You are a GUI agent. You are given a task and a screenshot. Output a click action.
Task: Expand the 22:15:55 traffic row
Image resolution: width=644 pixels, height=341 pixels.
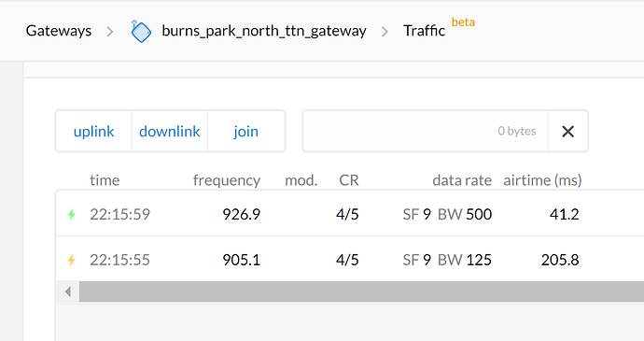[x=350, y=260]
